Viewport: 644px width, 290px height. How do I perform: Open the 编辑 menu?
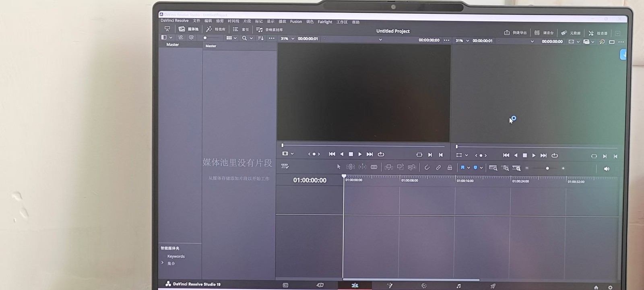coord(208,21)
